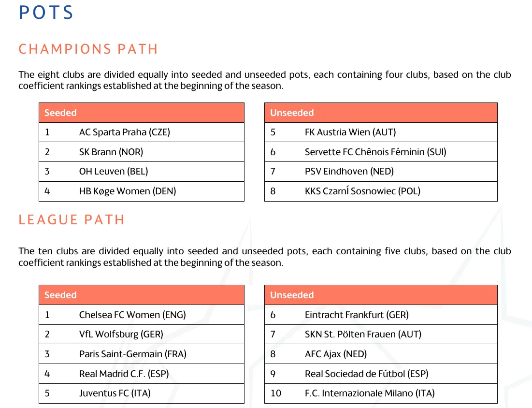Click F.C. Internazionale Milano (ITA) row
The height and width of the screenshot is (408, 532).
coord(381,393)
